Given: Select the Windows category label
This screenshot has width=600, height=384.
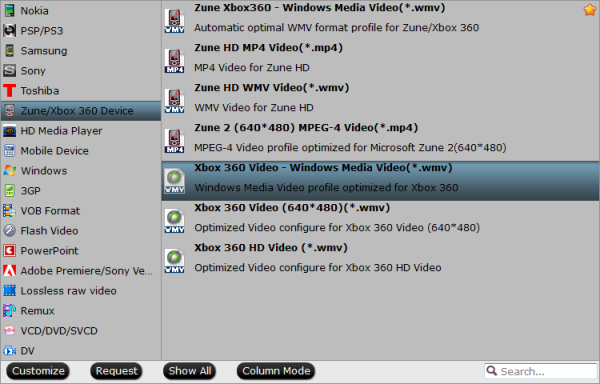Looking at the screenshot, I should pos(44,171).
